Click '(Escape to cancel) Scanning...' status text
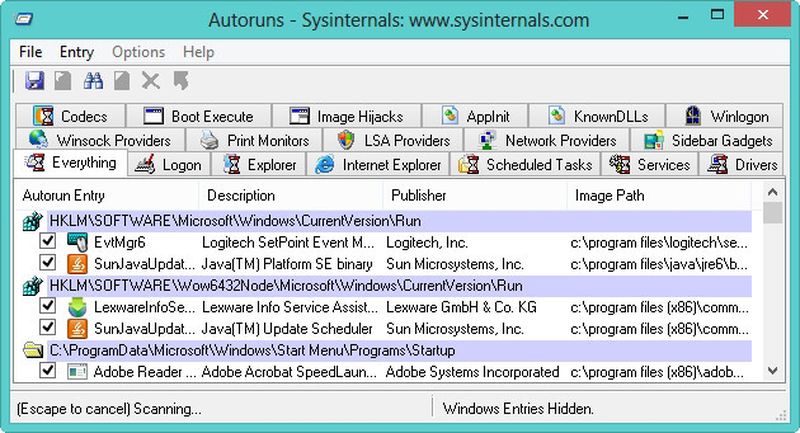The height and width of the screenshot is (433, 800). pos(109,409)
